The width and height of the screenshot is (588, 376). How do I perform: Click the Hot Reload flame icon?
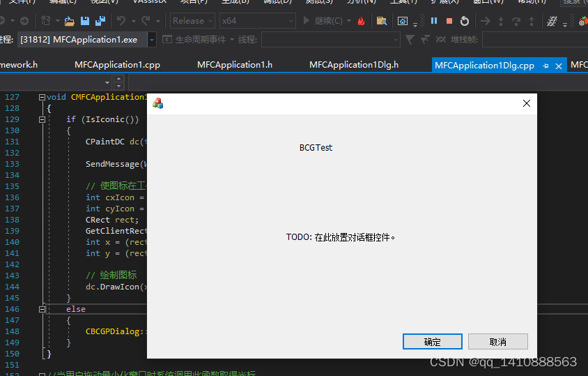tap(361, 21)
